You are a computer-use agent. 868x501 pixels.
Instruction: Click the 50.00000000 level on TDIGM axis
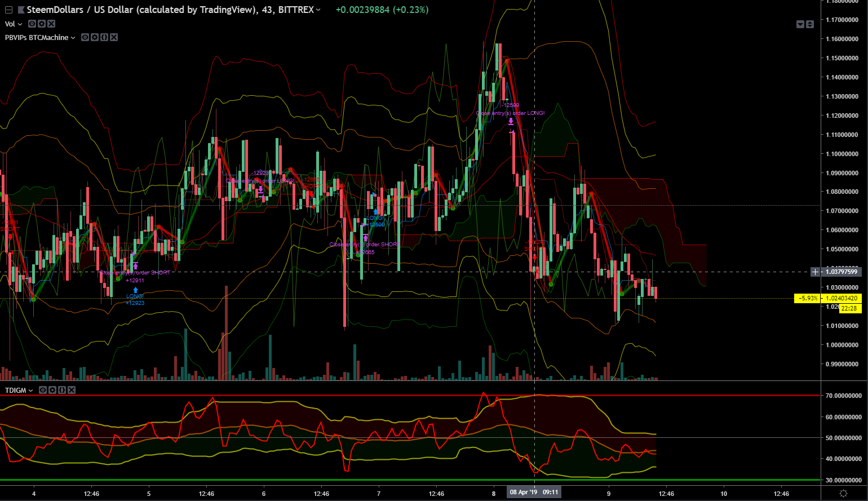pos(843,438)
